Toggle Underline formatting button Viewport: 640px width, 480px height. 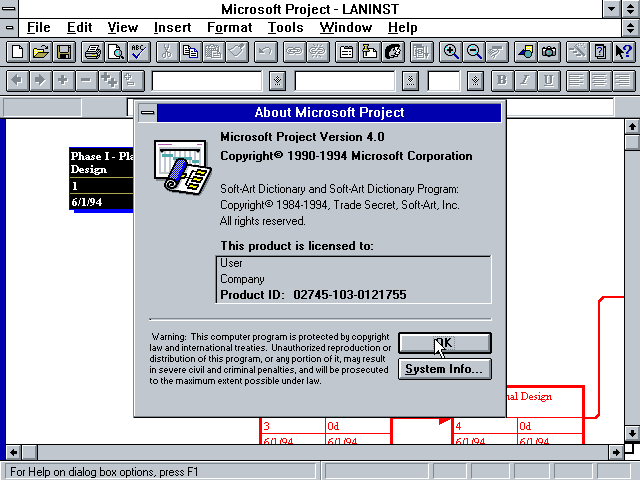pos(548,80)
